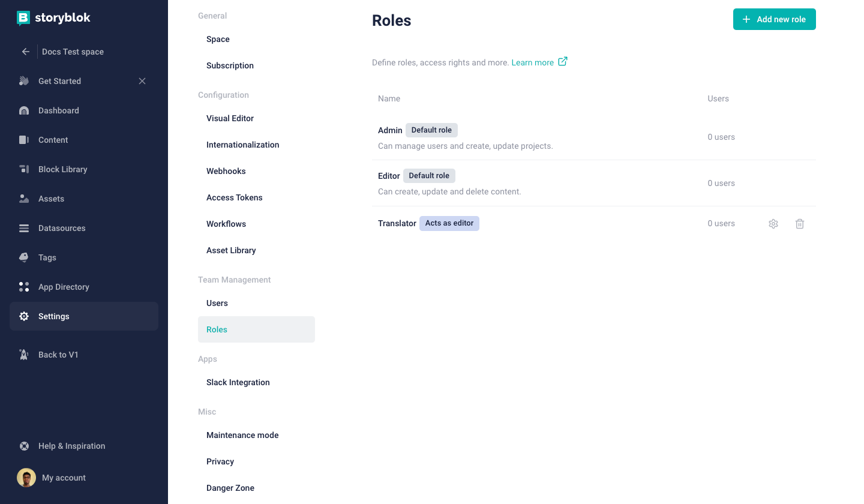Click the My account avatar
The width and height of the screenshot is (864, 504).
pyautogui.click(x=26, y=478)
